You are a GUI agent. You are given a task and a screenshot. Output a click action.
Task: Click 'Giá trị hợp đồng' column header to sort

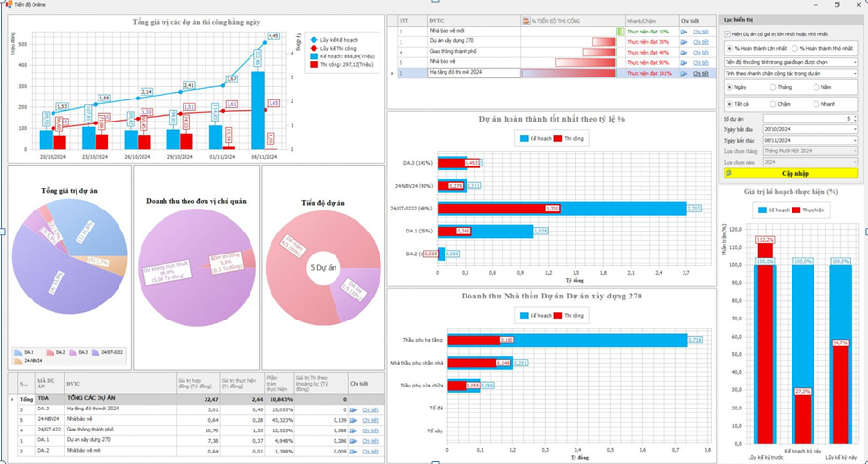(196, 384)
